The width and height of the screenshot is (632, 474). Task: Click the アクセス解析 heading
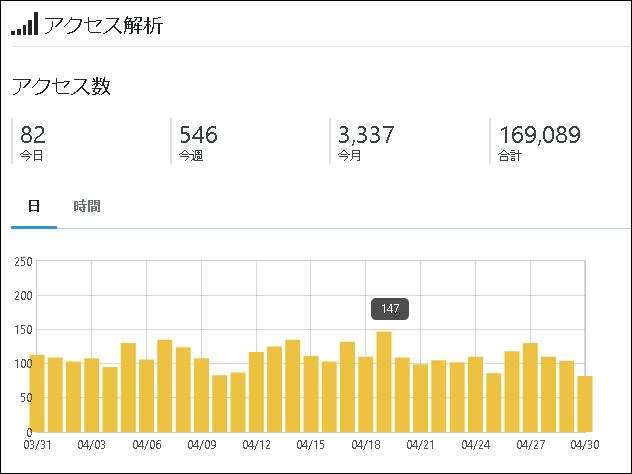[x=103, y=25]
